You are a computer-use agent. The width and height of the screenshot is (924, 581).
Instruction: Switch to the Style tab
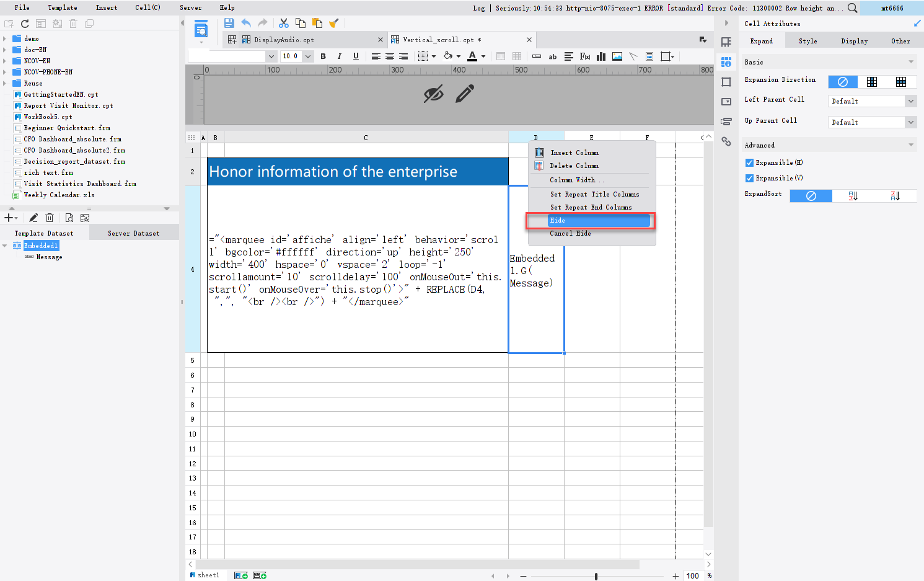[x=807, y=41]
